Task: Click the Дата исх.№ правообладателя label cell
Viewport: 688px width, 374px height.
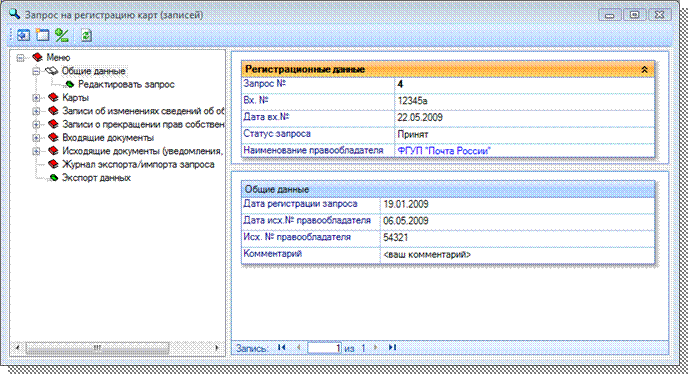Action: click(x=311, y=221)
